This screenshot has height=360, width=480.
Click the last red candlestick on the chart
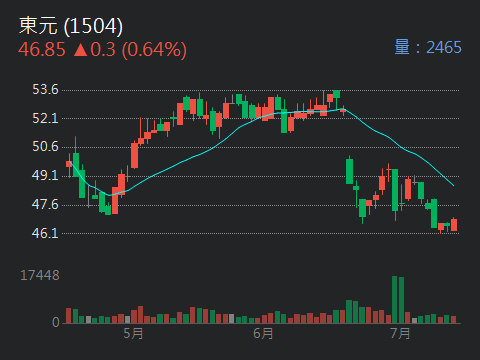point(454,225)
